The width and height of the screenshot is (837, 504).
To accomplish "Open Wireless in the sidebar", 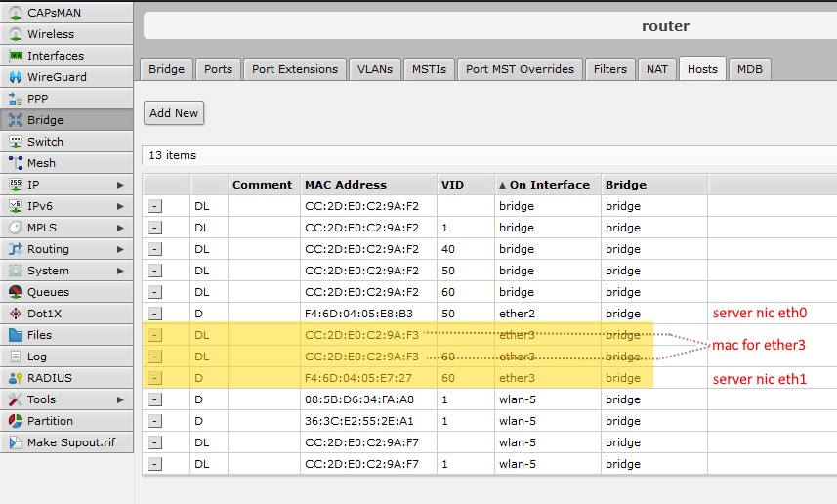I will (66, 33).
